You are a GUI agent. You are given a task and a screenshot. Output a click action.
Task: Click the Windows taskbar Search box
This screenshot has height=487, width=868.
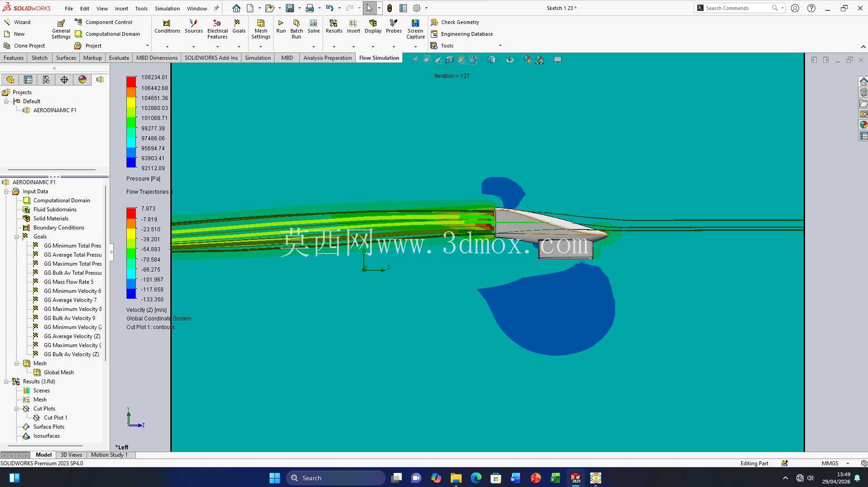click(336, 478)
